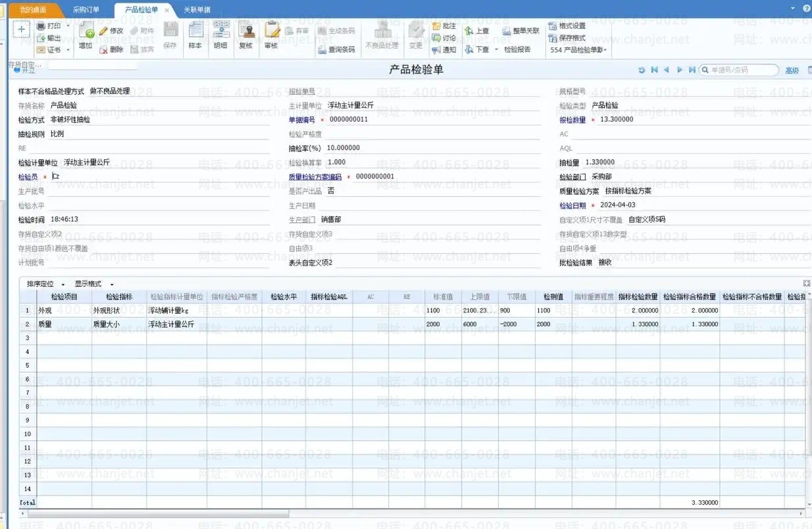Click the 高级 (Advanced) search link
812x529 pixels.
(x=792, y=70)
